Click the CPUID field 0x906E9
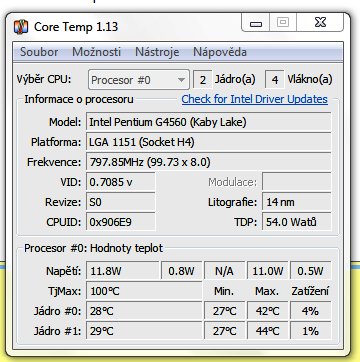This screenshot has height=362, width=360. coord(121,222)
